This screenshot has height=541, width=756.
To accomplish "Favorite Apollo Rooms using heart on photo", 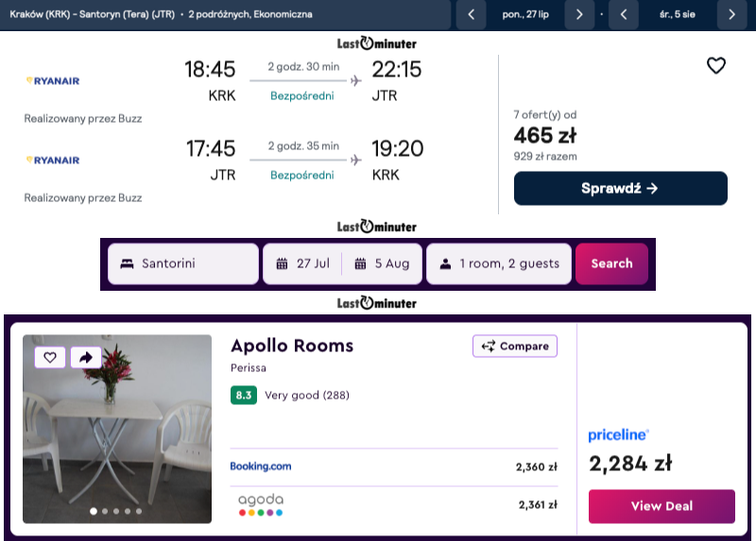I will (x=50, y=357).
